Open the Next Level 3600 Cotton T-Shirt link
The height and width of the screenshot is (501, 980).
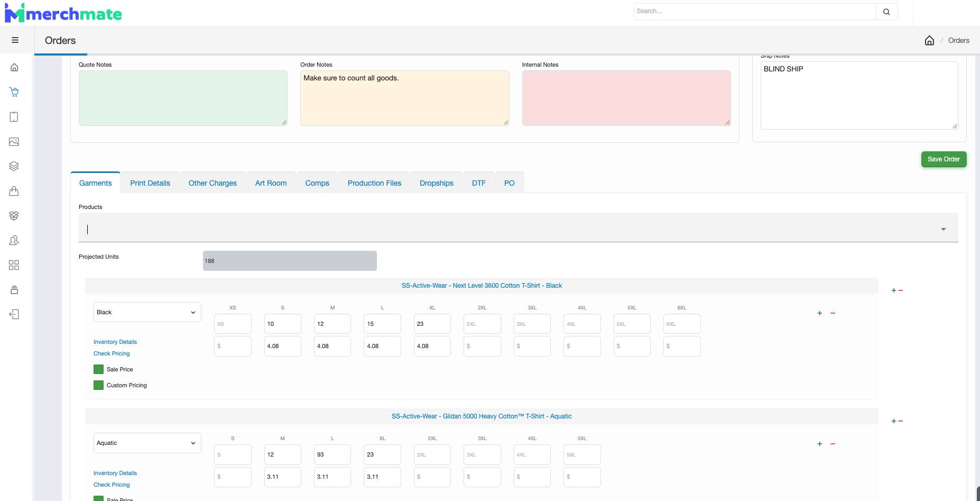point(482,286)
